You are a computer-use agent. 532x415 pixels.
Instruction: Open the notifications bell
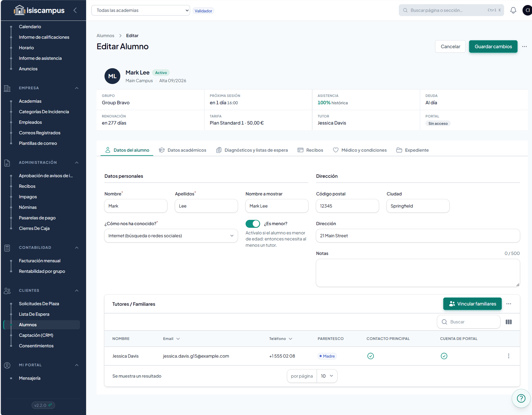pyautogui.click(x=513, y=10)
